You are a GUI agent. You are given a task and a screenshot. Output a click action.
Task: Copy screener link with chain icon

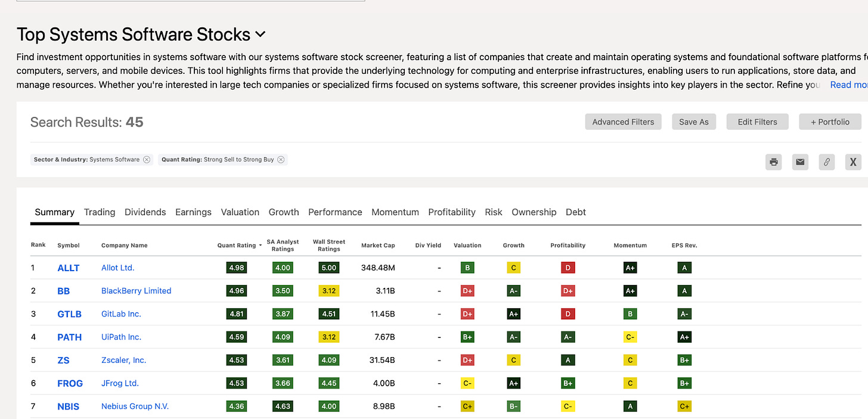click(x=827, y=162)
